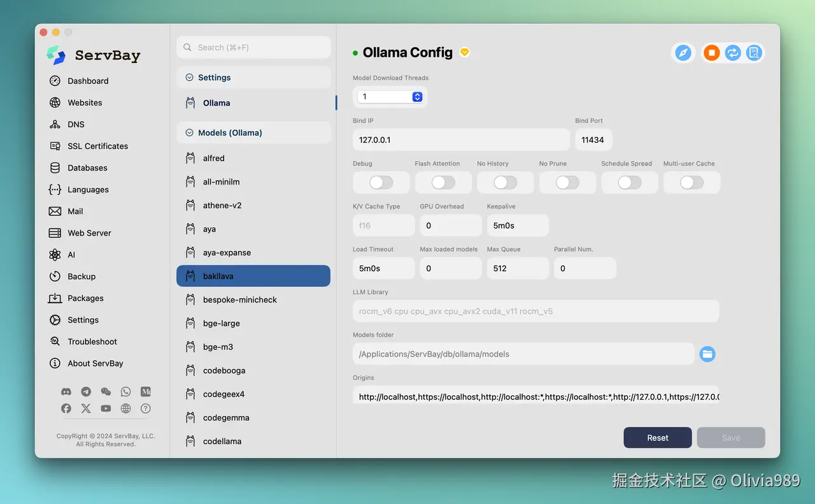Open the Languages section
The height and width of the screenshot is (504, 815).
coord(88,190)
